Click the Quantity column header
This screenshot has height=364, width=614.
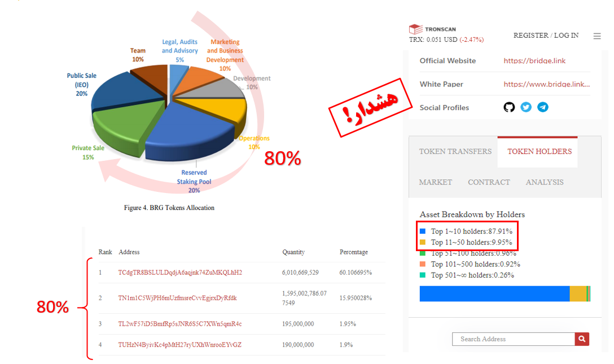[293, 252]
